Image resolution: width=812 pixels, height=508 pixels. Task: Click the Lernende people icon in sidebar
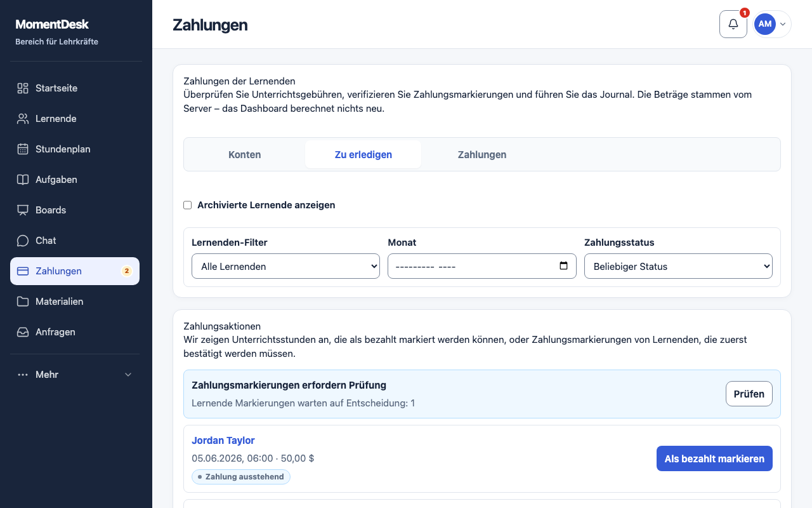(x=23, y=119)
